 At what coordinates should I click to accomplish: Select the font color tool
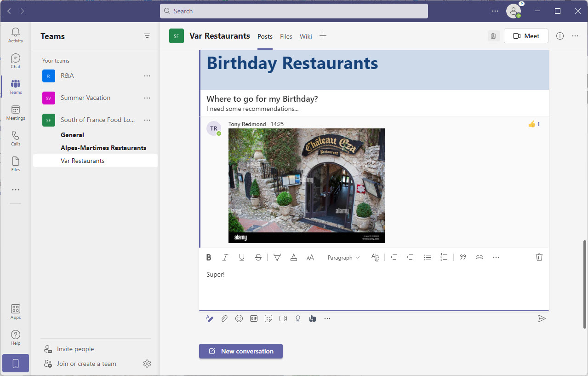(294, 257)
